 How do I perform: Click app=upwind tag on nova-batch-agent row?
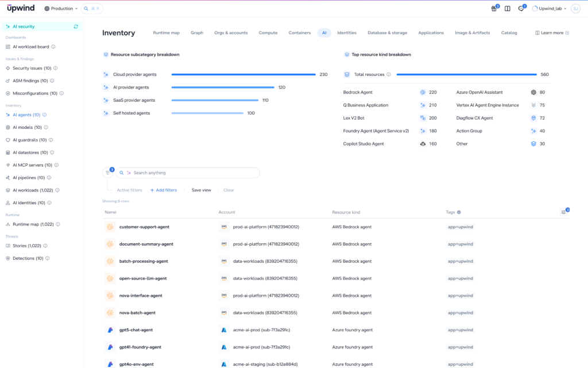pyautogui.click(x=461, y=313)
